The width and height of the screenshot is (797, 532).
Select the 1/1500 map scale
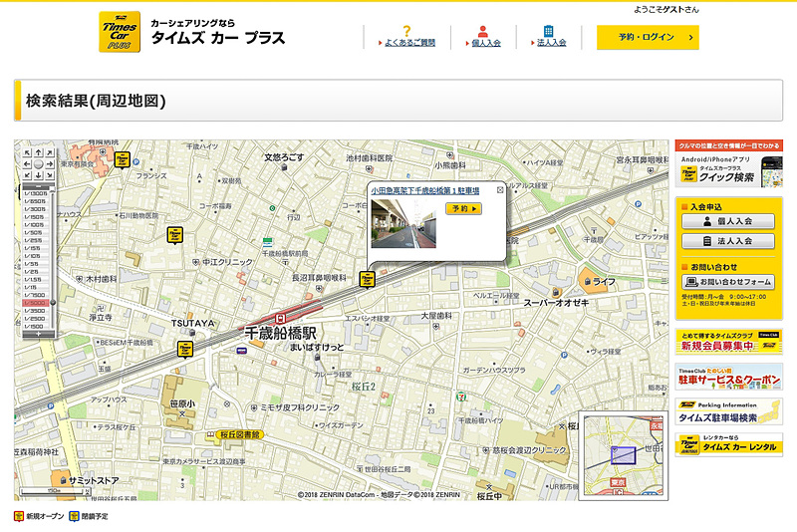(36, 326)
